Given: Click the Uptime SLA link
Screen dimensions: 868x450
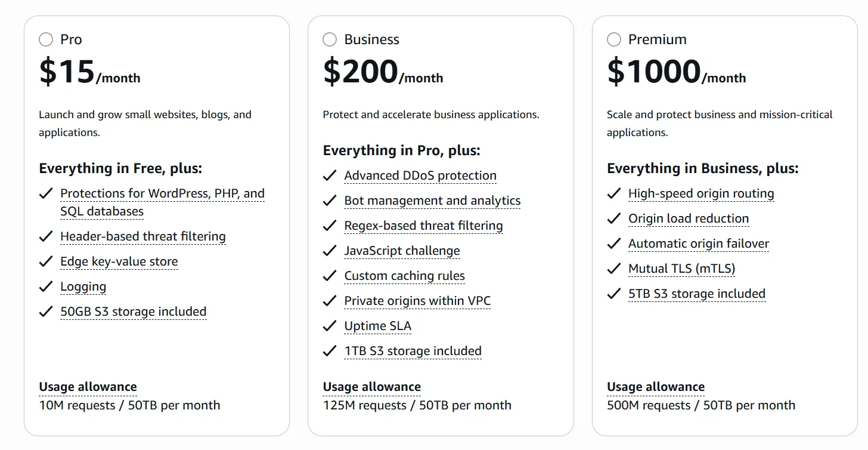Looking at the screenshot, I should pos(378,326).
